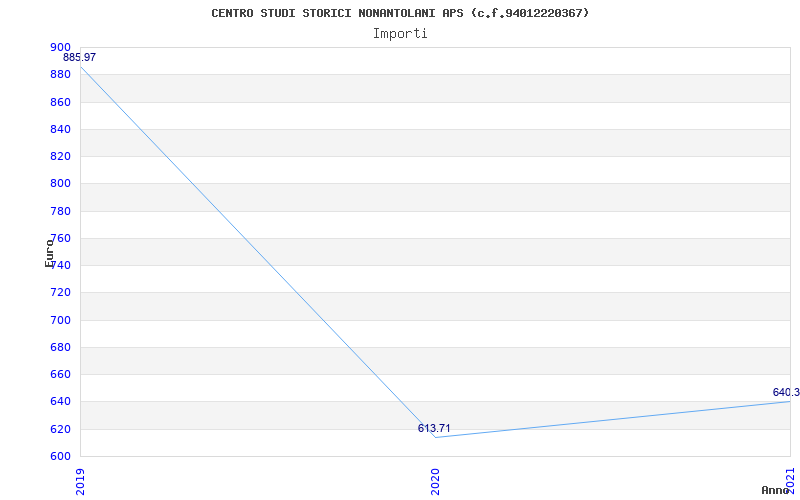Click the 740 y-axis tick label

pos(60,266)
